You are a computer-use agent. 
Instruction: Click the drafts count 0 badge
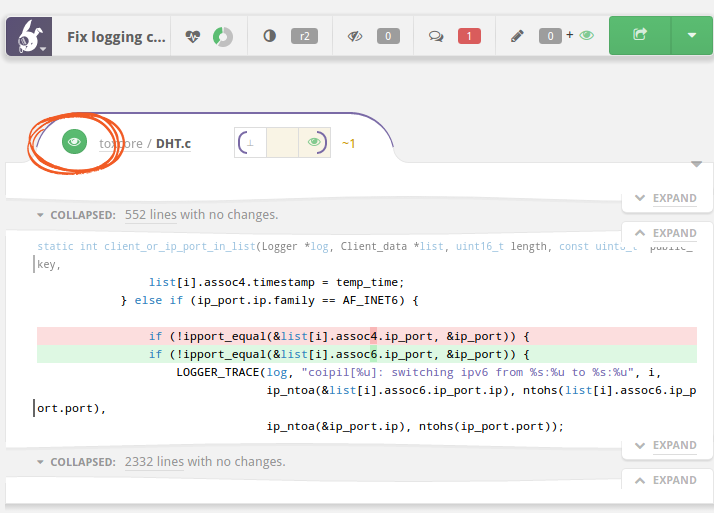tap(550, 36)
